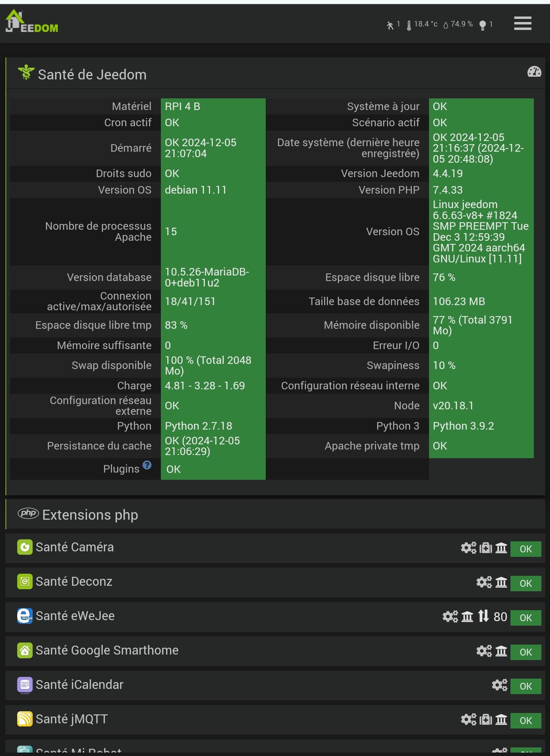Click the OK status badge on Santé eWeJee
This screenshot has width=550, height=756.
click(526, 617)
